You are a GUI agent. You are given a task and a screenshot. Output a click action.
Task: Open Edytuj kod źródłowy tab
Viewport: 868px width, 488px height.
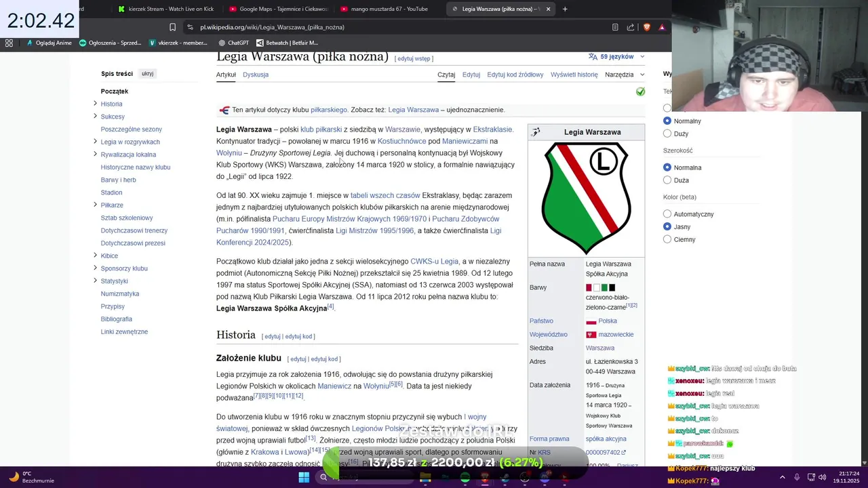pos(515,75)
